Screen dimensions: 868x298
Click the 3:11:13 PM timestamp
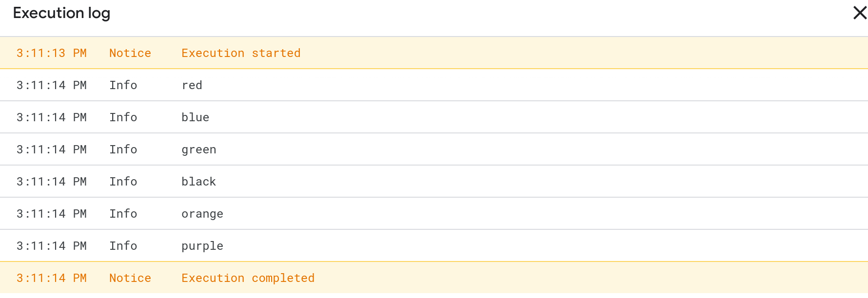click(51, 53)
